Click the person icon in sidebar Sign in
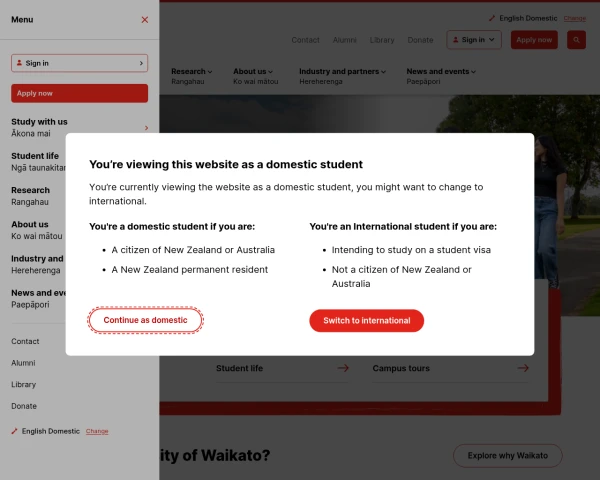This screenshot has height=480, width=600. (x=19, y=63)
